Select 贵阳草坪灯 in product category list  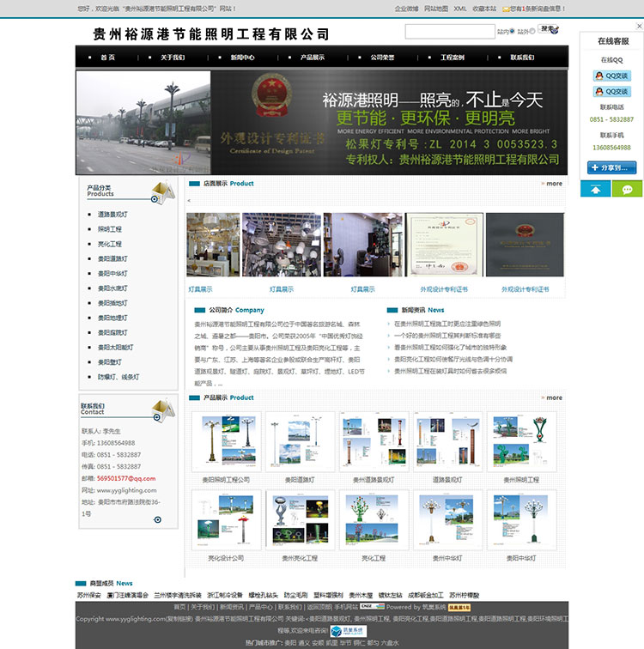(112, 303)
